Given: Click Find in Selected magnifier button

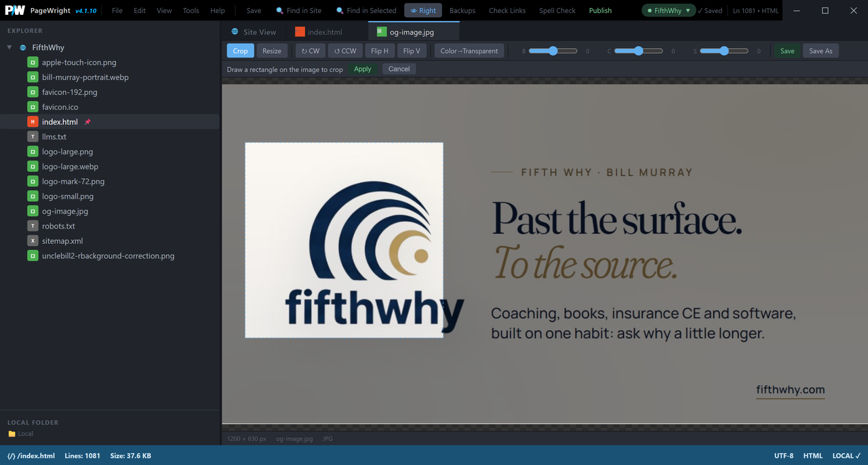Looking at the screenshot, I should tap(366, 11).
